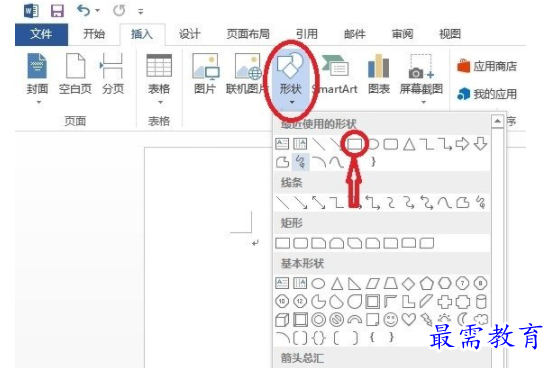Image resolution: width=551 pixels, height=368 pixels.
Task: Select the cube shape in 基本形状
Action: (x=282, y=320)
